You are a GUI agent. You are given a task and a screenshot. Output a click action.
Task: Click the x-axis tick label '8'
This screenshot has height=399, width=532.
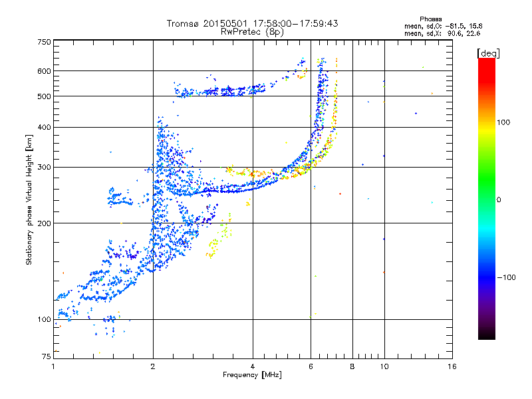(x=352, y=366)
